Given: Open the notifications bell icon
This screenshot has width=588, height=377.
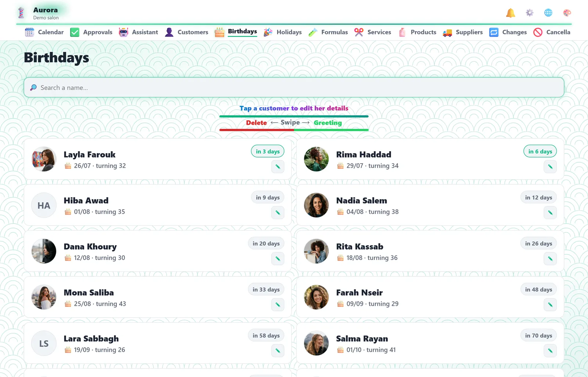Looking at the screenshot, I should (x=510, y=13).
